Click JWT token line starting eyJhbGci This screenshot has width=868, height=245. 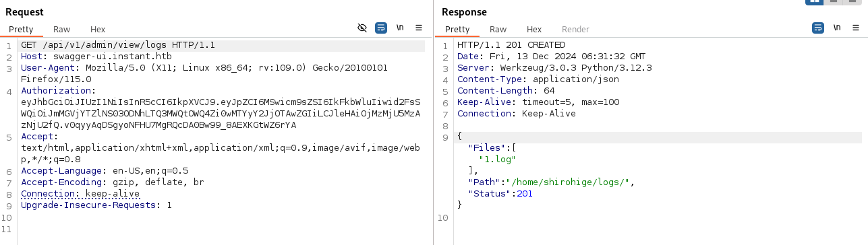pyautogui.click(x=221, y=102)
